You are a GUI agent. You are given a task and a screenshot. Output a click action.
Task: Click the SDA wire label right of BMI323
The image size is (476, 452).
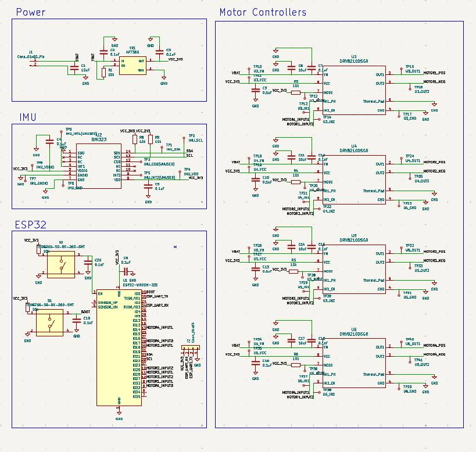[x=189, y=151]
